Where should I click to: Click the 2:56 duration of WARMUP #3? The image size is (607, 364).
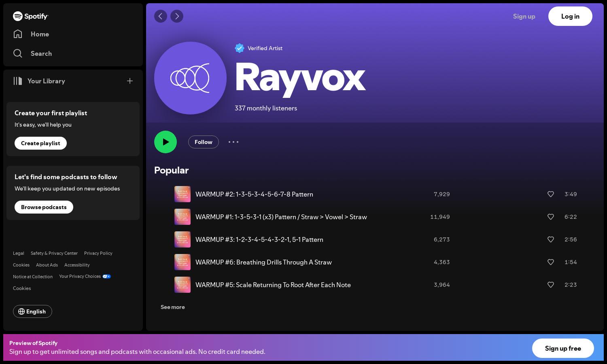click(x=571, y=239)
